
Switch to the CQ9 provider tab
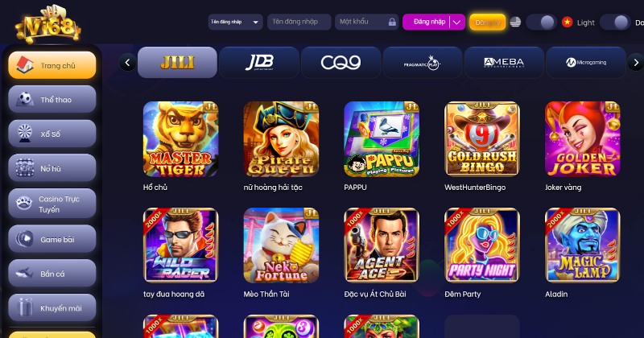(x=341, y=63)
